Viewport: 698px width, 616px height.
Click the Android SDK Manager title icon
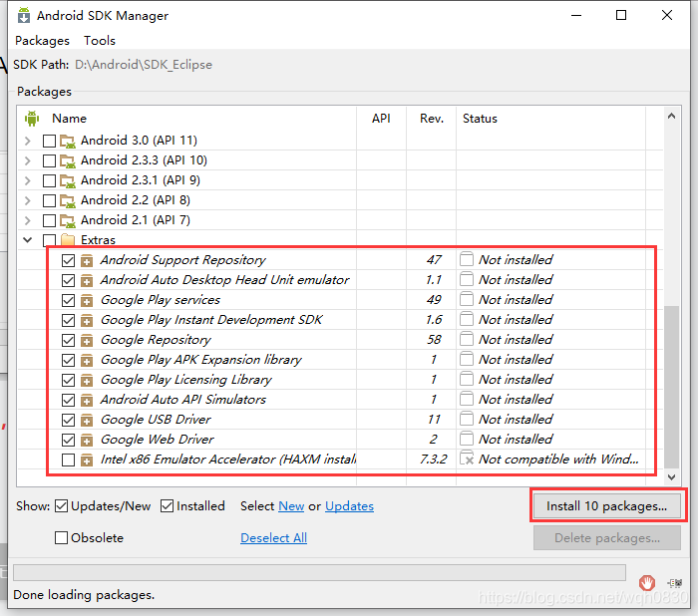24,15
